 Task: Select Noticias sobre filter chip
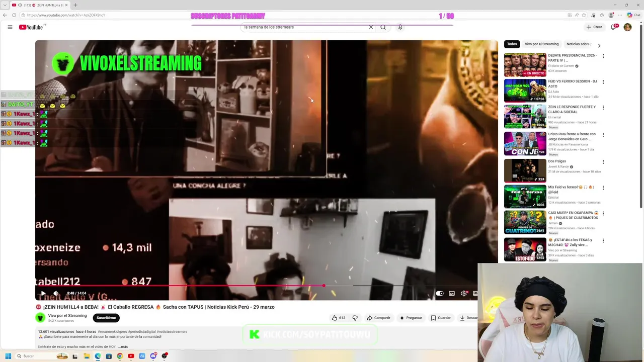click(578, 44)
